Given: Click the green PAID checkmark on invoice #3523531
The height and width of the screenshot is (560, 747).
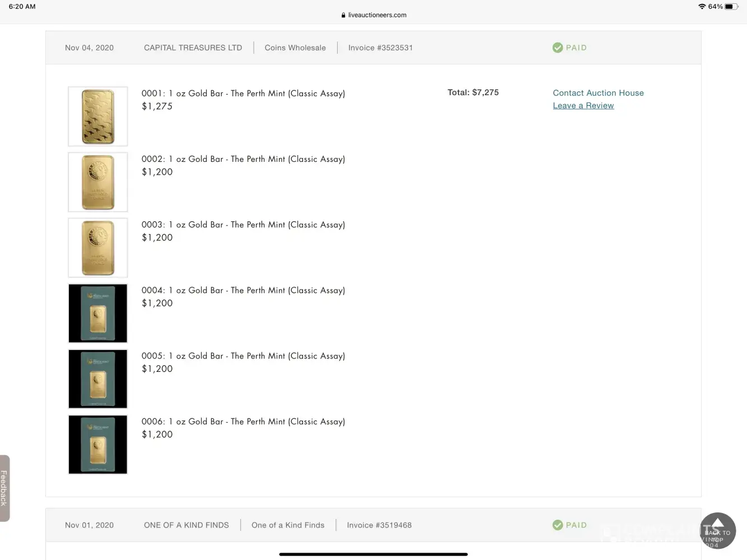Looking at the screenshot, I should 557,48.
